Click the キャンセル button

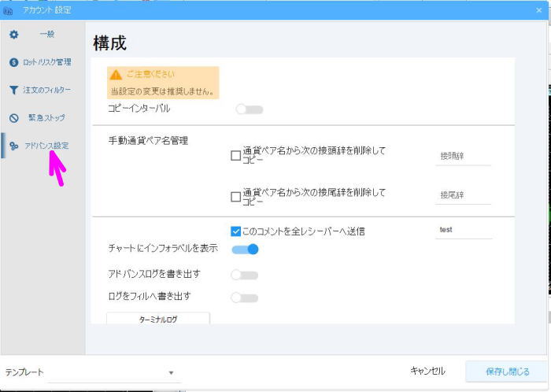(427, 372)
